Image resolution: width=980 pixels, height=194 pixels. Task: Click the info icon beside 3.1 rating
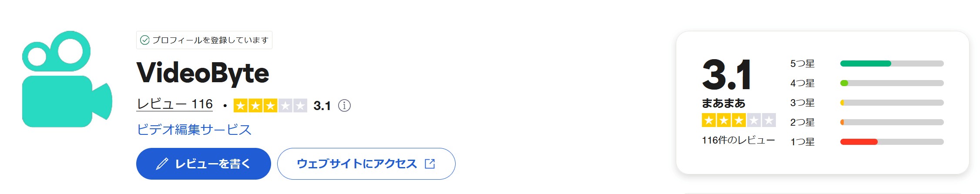[344, 106]
